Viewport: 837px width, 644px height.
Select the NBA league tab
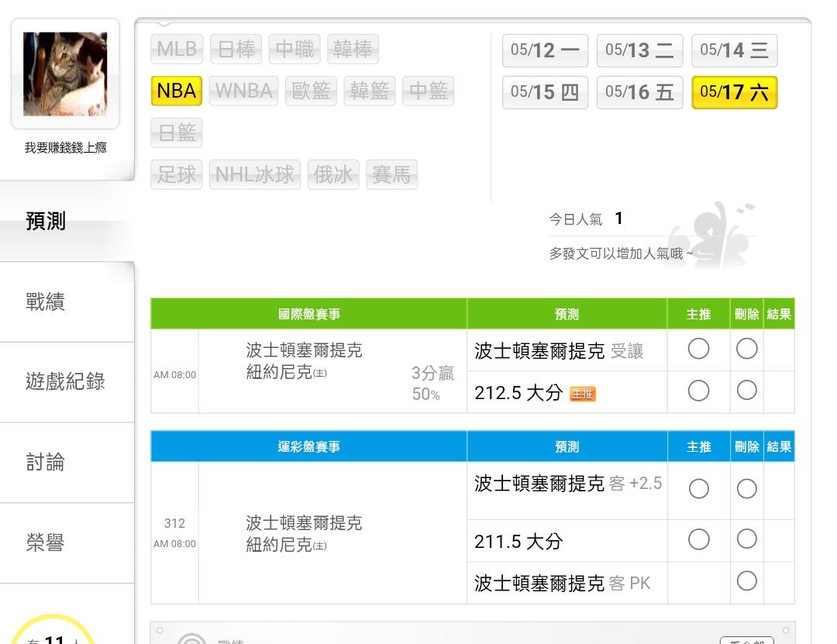(177, 91)
